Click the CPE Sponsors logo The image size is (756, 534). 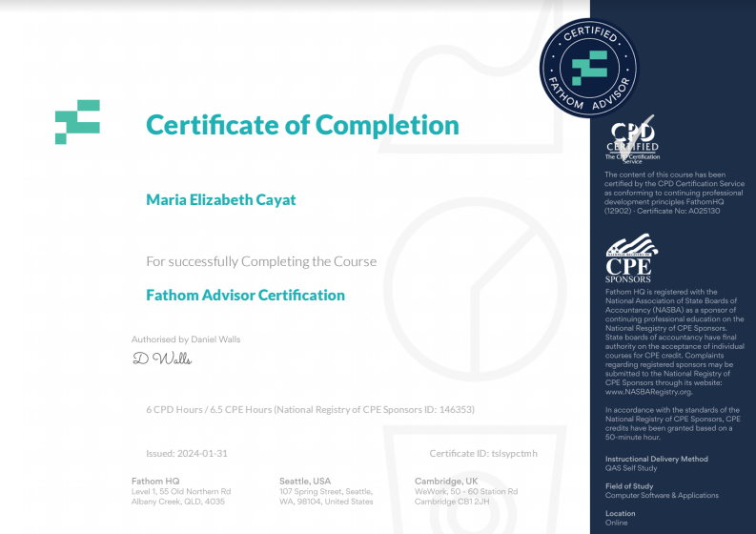coord(632,258)
